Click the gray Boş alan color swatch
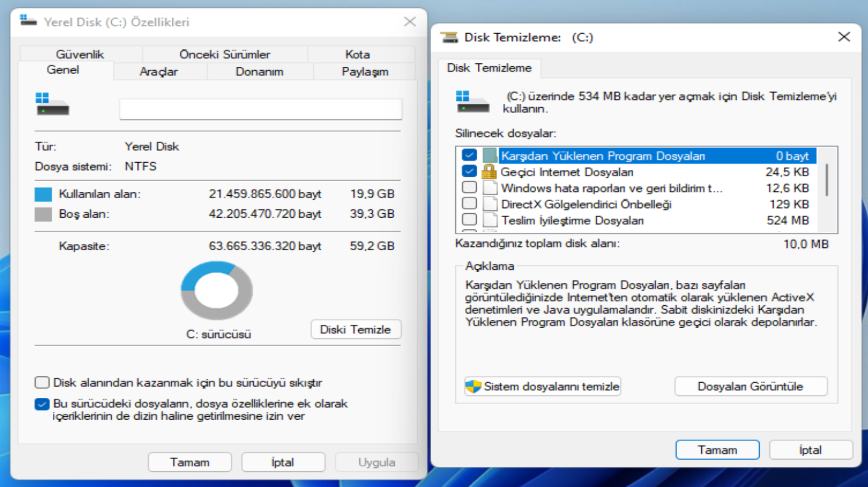Viewport: 868px width, 487px height. tap(43, 214)
